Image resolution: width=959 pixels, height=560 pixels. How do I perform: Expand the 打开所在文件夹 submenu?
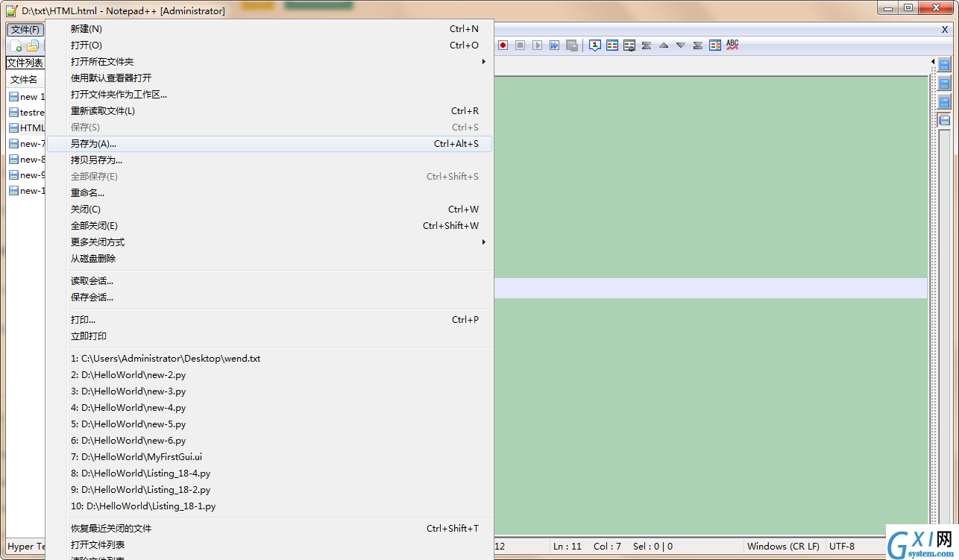point(269,62)
